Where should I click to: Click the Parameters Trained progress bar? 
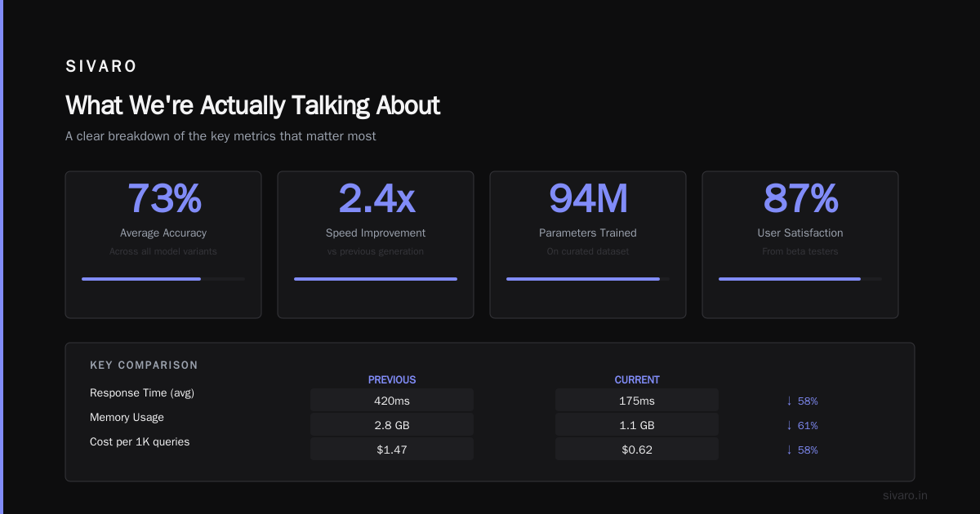pyautogui.click(x=588, y=279)
